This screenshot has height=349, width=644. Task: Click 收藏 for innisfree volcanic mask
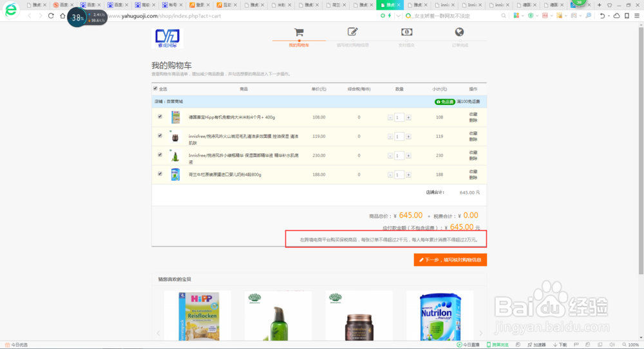click(473, 133)
